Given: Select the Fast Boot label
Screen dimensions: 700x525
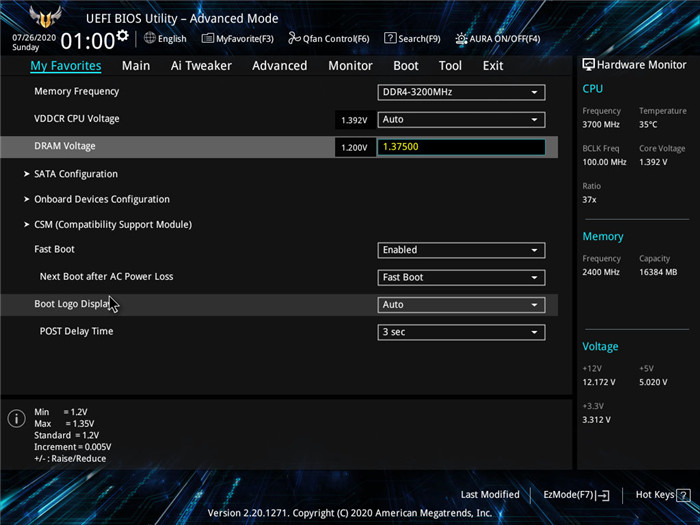Looking at the screenshot, I should tap(54, 249).
